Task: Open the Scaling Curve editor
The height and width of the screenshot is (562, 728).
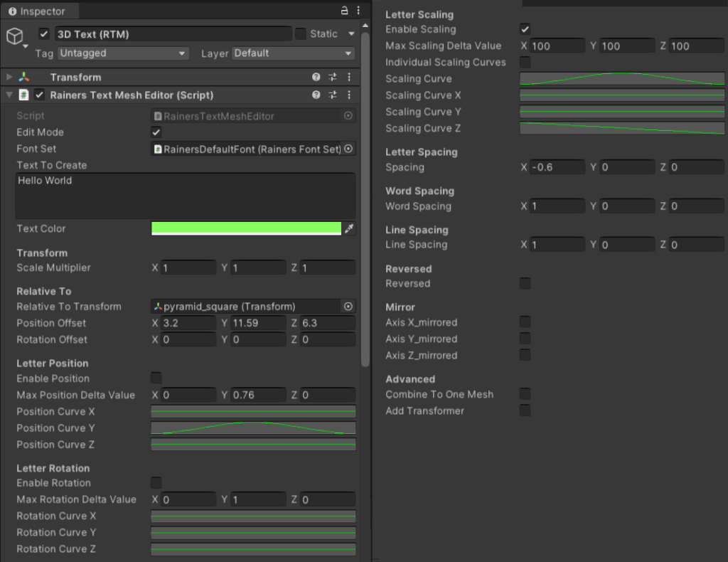Action: pyautogui.click(x=622, y=78)
